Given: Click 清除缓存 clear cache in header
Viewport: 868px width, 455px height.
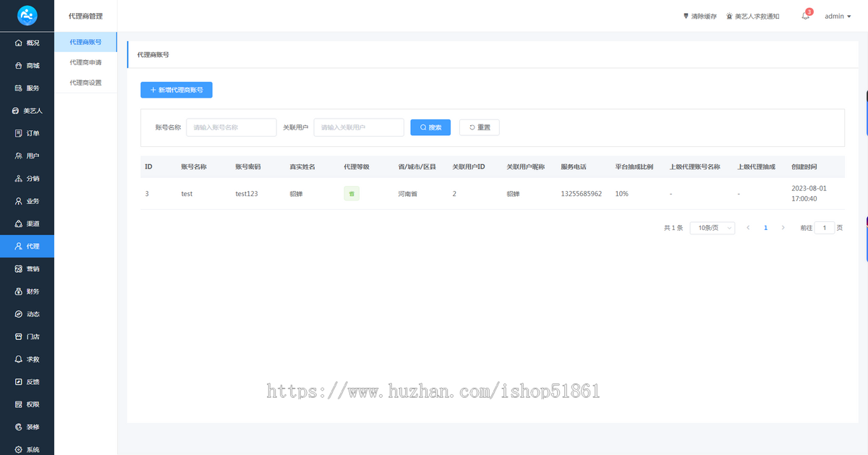Looking at the screenshot, I should (699, 16).
